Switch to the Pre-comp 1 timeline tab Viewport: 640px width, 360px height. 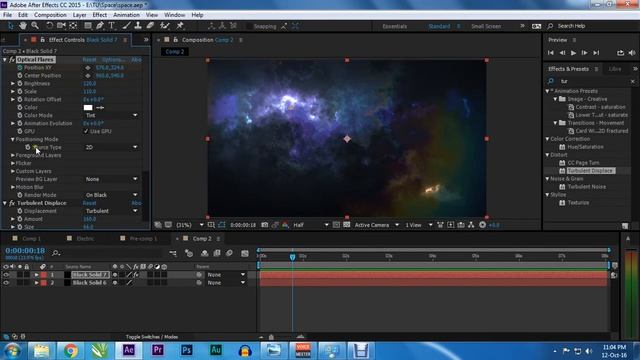coord(143,238)
